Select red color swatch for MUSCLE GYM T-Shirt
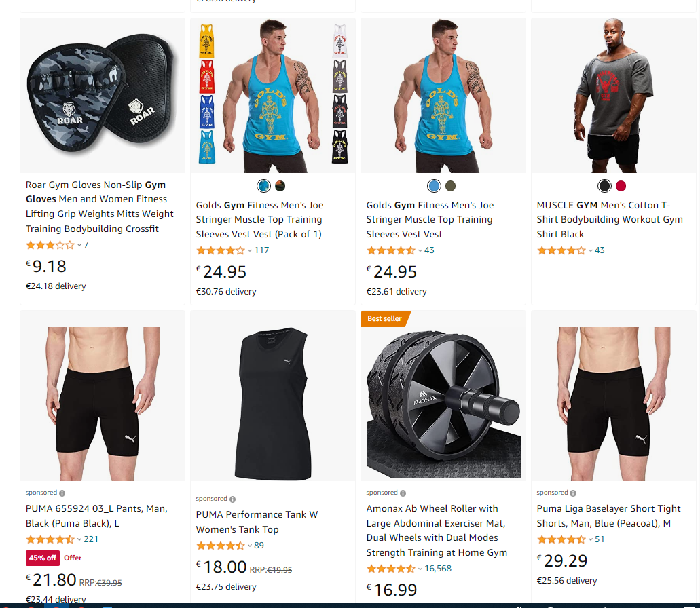The height and width of the screenshot is (608, 700). coord(621,186)
